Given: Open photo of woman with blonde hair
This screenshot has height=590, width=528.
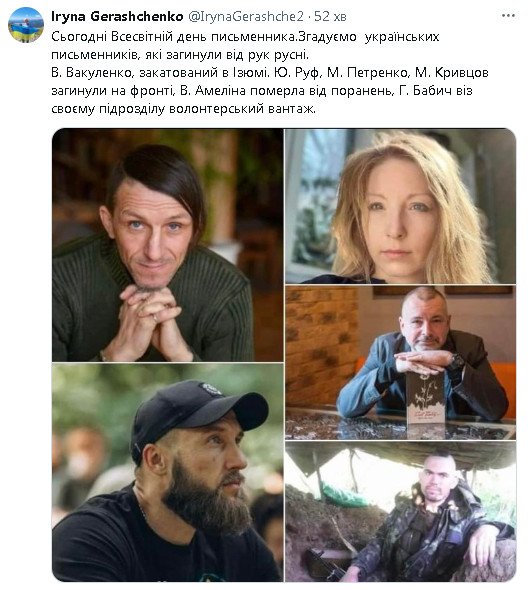Looking at the screenshot, I should point(400,206).
